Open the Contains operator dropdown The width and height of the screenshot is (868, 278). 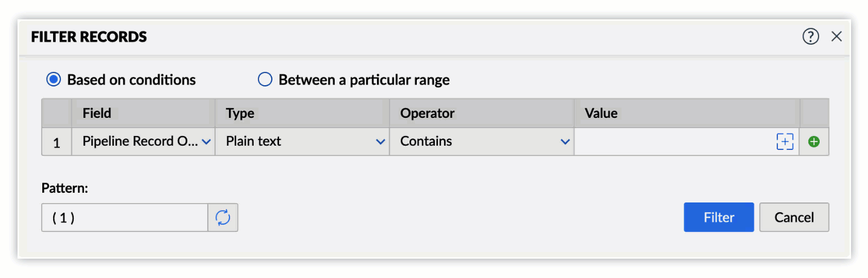point(481,141)
